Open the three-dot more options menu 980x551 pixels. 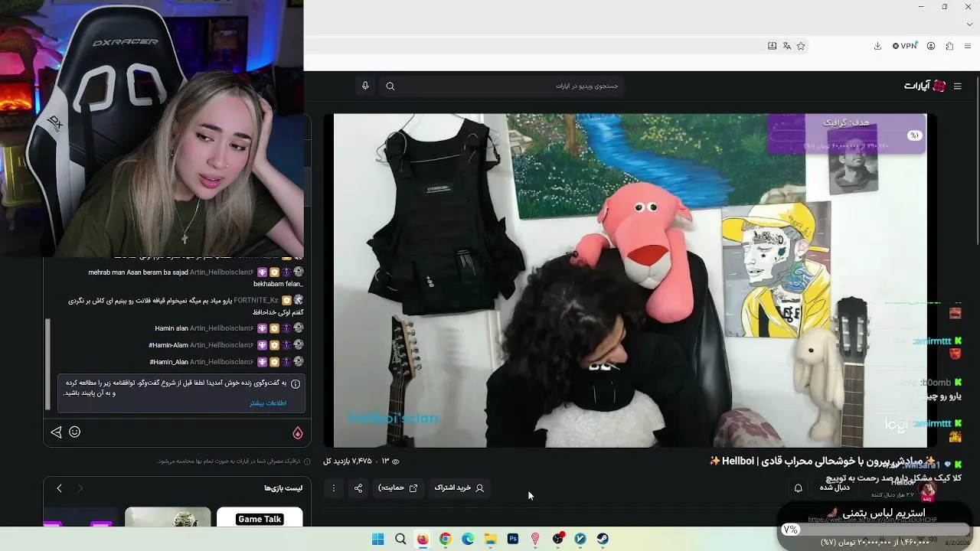click(333, 488)
